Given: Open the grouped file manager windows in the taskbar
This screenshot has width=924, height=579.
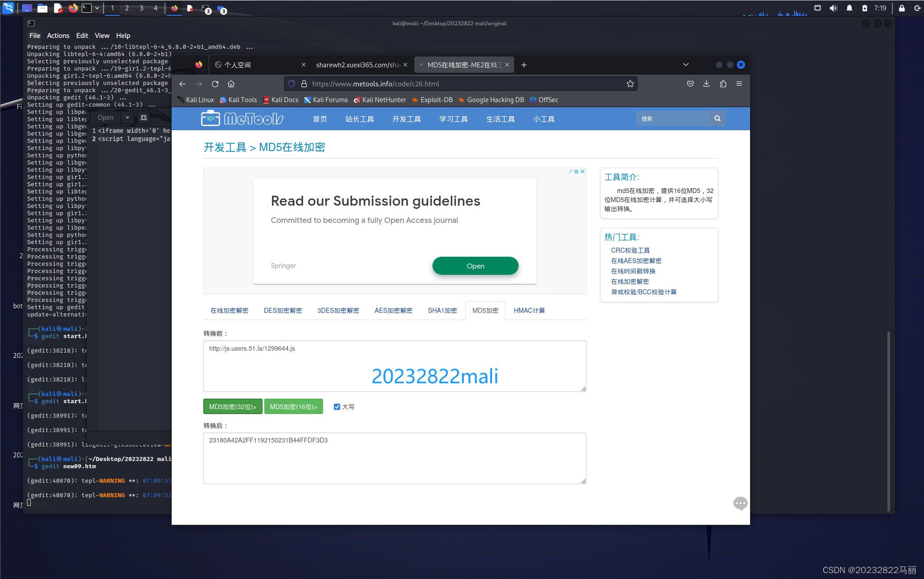Looking at the screenshot, I should pyautogui.click(x=221, y=9).
